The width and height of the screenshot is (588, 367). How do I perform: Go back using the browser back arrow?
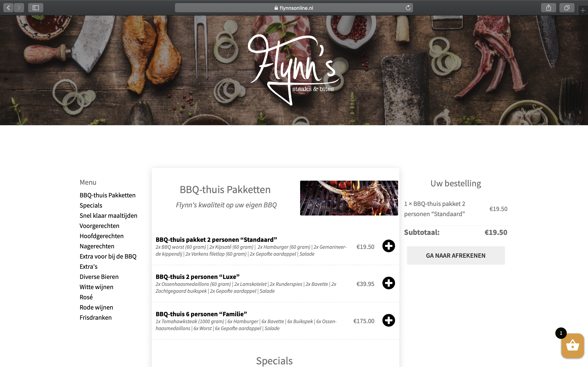pos(8,8)
